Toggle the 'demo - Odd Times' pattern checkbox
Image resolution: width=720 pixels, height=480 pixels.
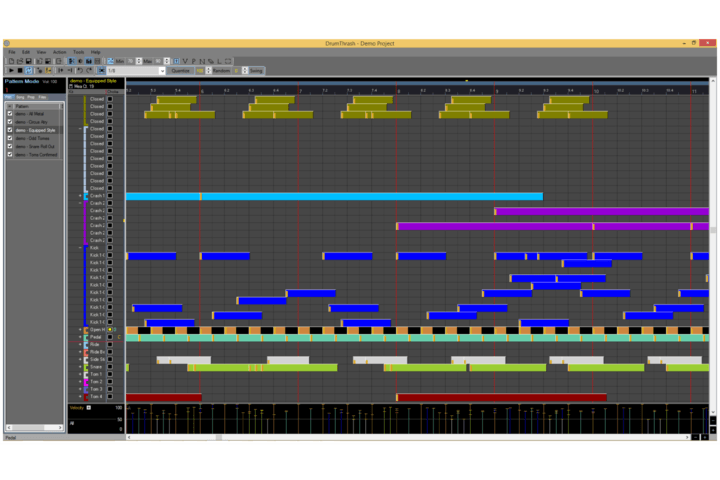tap(10, 138)
